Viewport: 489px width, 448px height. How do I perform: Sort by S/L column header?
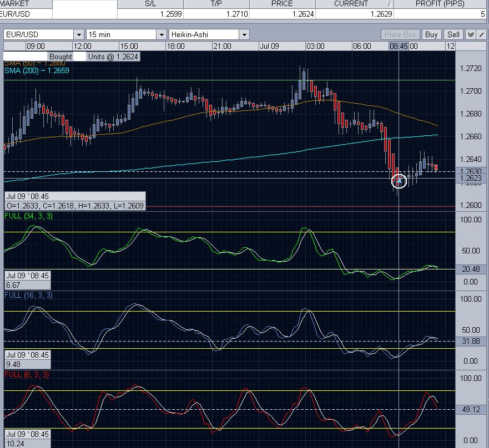pyautogui.click(x=150, y=4)
